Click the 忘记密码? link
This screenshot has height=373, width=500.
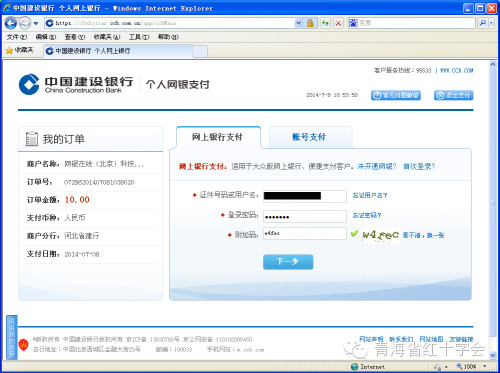(367, 215)
